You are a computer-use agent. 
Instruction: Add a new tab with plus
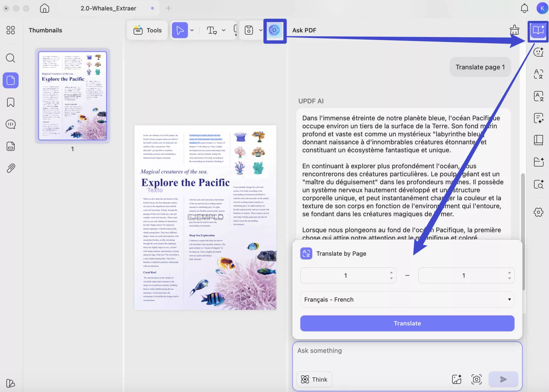pyautogui.click(x=168, y=8)
